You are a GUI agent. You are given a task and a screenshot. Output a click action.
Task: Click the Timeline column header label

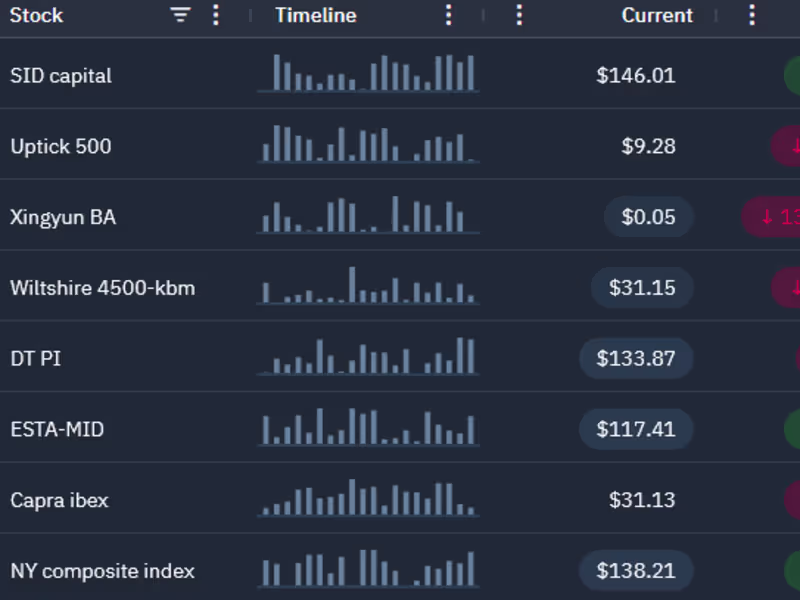click(x=316, y=15)
